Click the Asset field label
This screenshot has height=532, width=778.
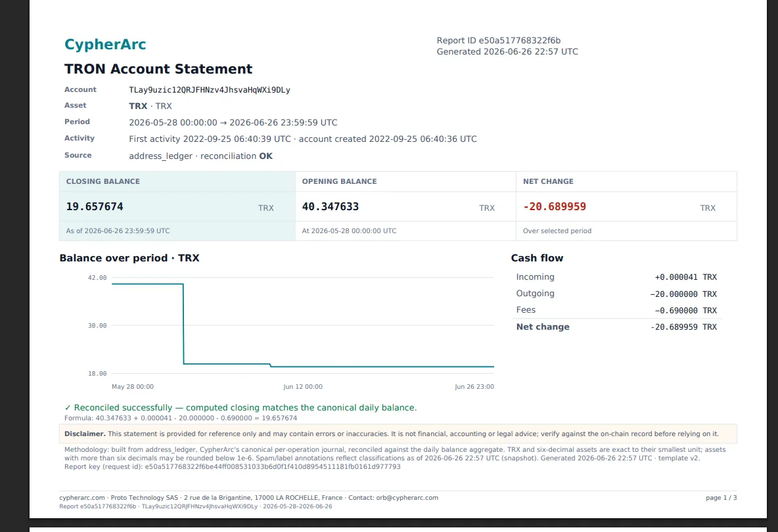click(76, 106)
